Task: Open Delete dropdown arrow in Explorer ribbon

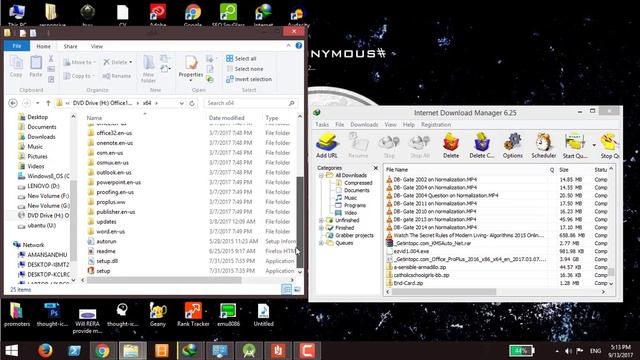Action: click(131, 62)
